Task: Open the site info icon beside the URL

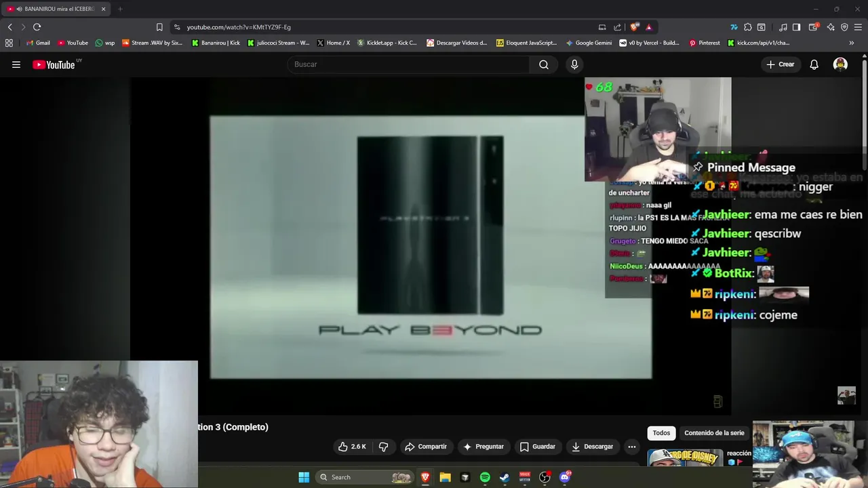Action: click(x=177, y=27)
